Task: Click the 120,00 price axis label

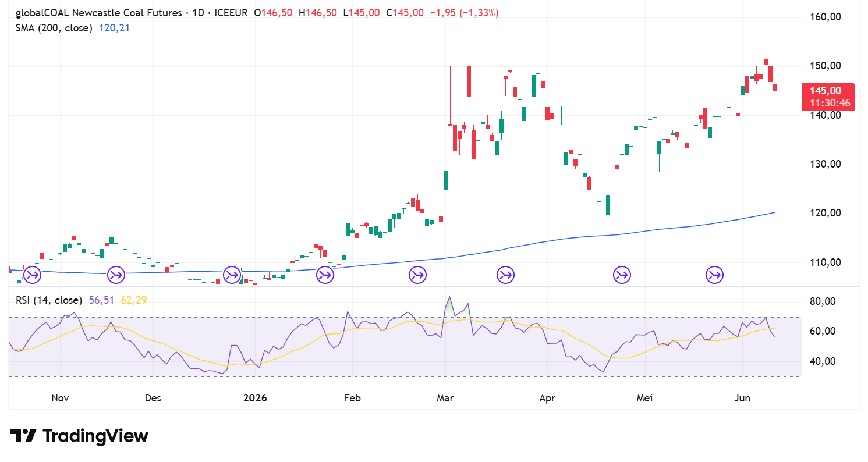Action: pyautogui.click(x=826, y=213)
